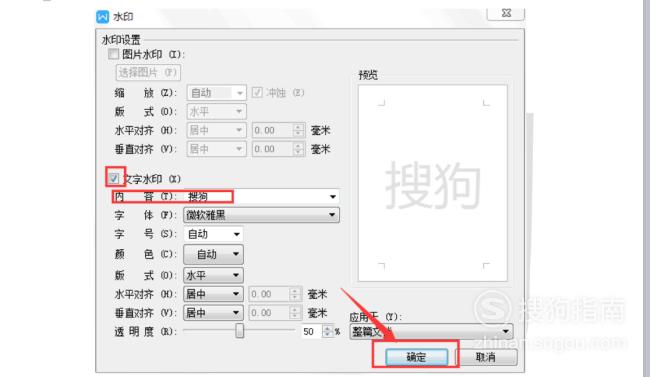Open text horizontal alignment dropdown 居中
The width and height of the screenshot is (650, 377).
[x=213, y=294]
